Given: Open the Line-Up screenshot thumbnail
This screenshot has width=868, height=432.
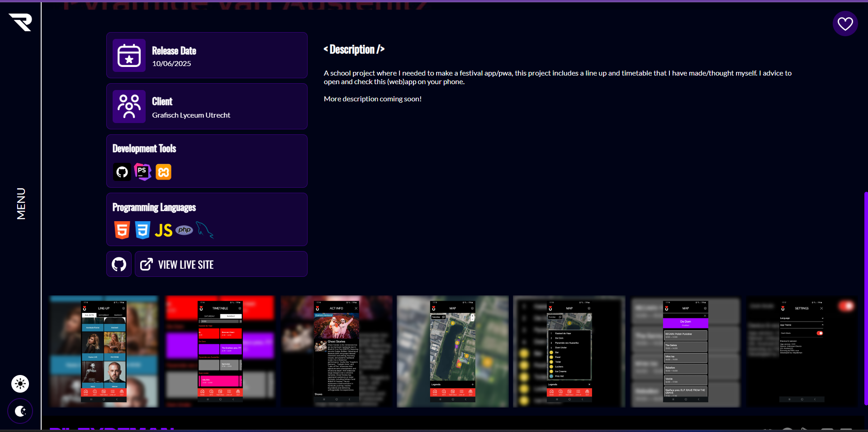Looking at the screenshot, I should click(104, 351).
